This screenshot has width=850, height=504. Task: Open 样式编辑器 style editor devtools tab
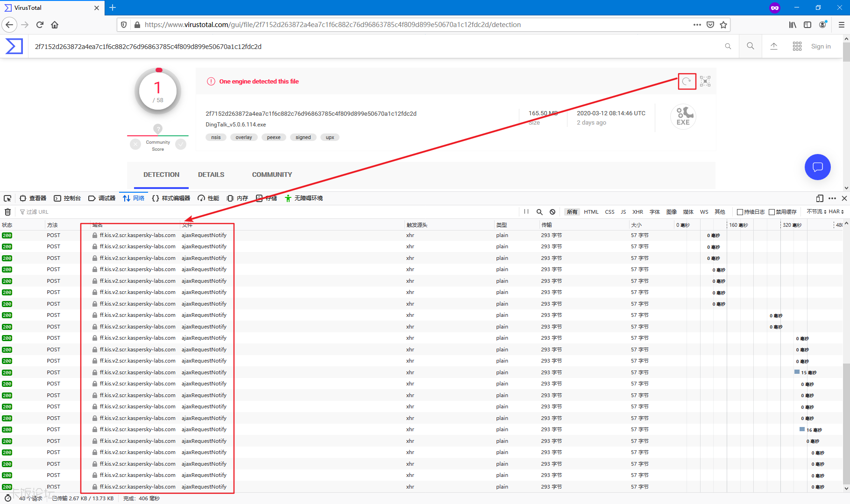coord(171,198)
